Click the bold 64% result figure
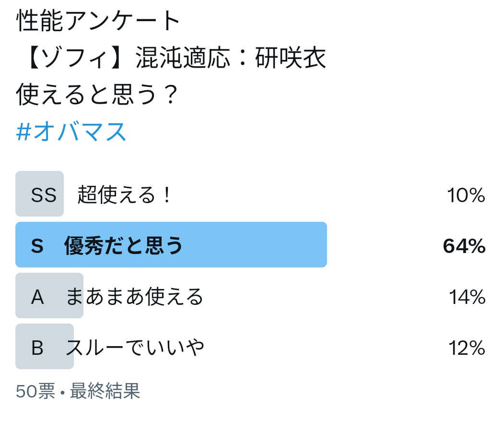The image size is (504, 422). pyautogui.click(x=464, y=246)
